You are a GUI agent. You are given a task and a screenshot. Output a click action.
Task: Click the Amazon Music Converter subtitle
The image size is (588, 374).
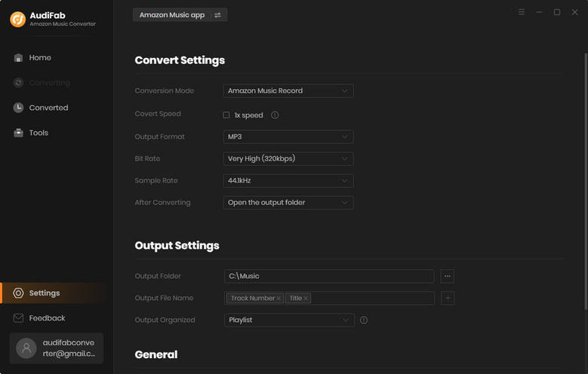tap(63, 23)
